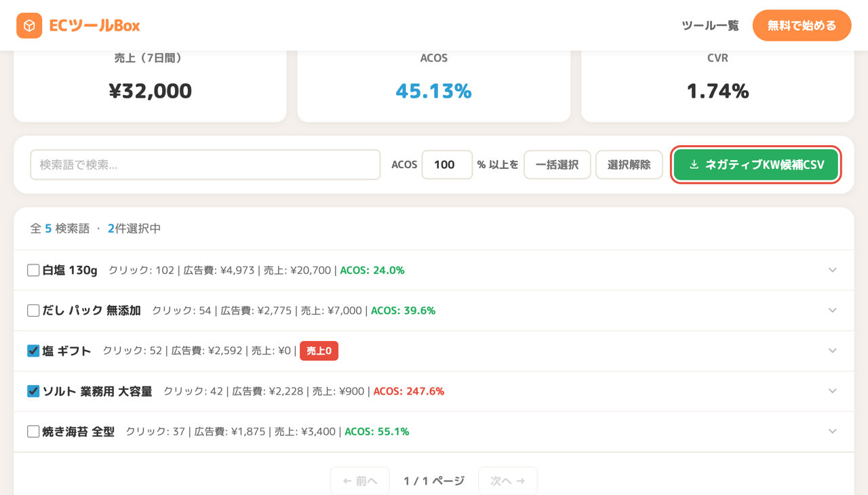Click the 焼き海苔 全型 keyword label

pyautogui.click(x=79, y=431)
